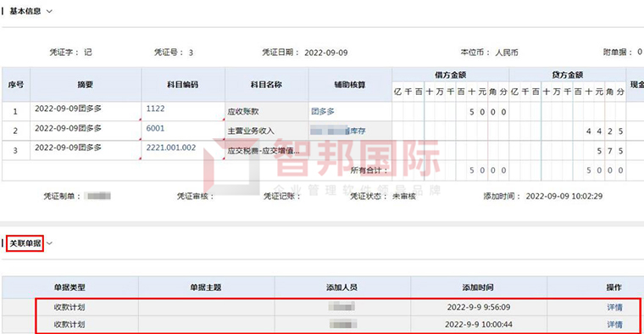Click the 凭证字 value 记
The height and width of the screenshot is (334, 644).
tap(88, 53)
